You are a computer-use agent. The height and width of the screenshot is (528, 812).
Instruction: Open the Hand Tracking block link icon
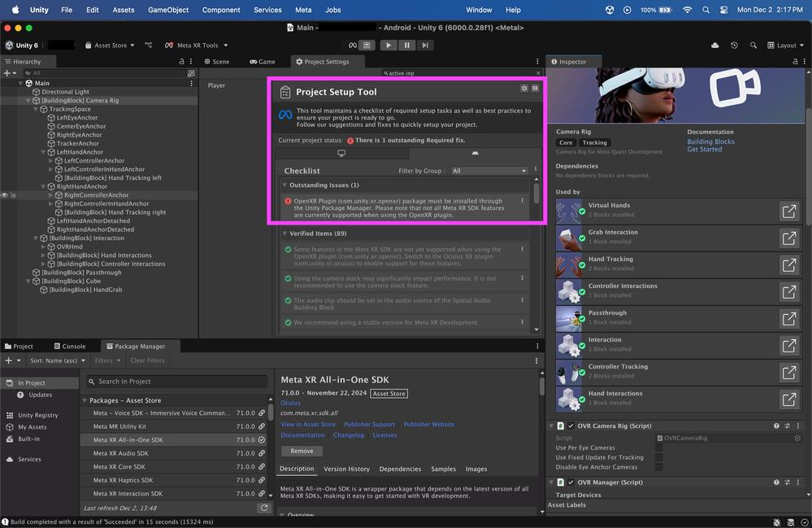tap(788, 264)
